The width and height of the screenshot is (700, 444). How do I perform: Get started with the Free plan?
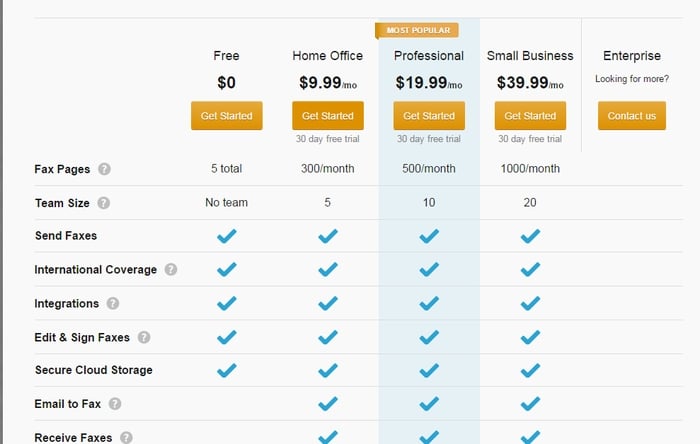click(227, 116)
